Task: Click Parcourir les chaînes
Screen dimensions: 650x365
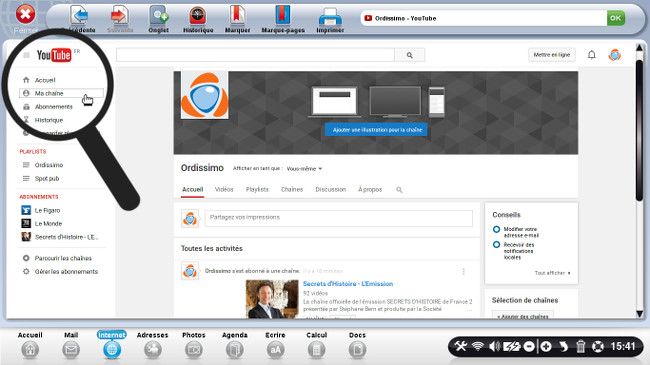Action: (63, 258)
